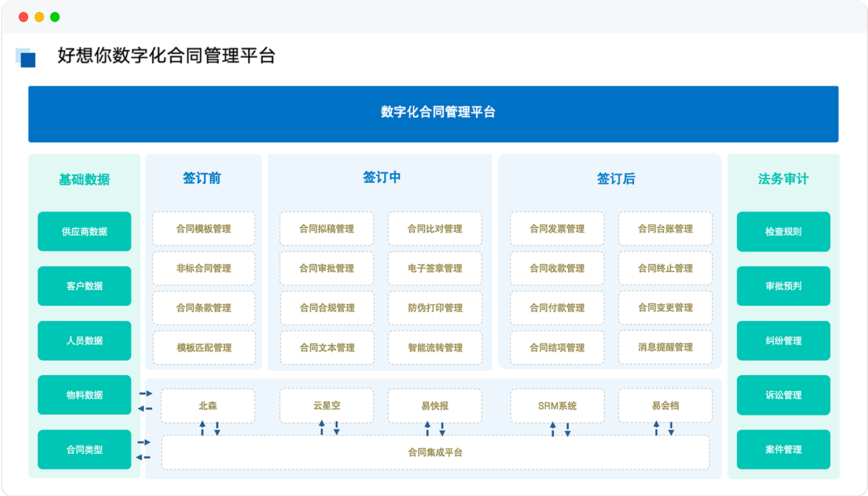Click arrows beside 合同类型 box
The width and height of the screenshot is (868, 496).
(144, 450)
